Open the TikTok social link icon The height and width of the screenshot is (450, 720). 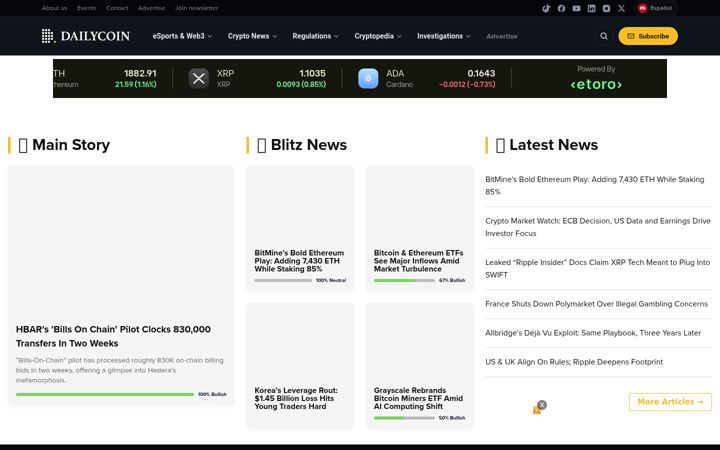click(x=546, y=8)
